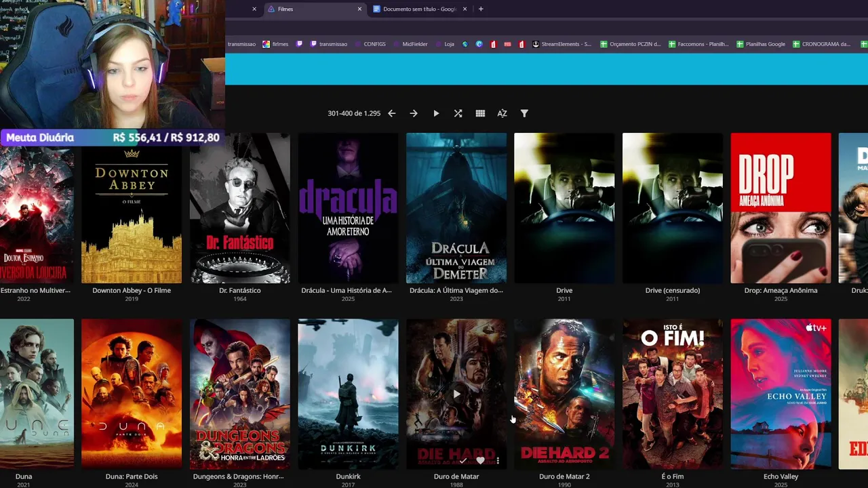
Task: Open Planilhas Google bookmark
Action: pos(760,44)
